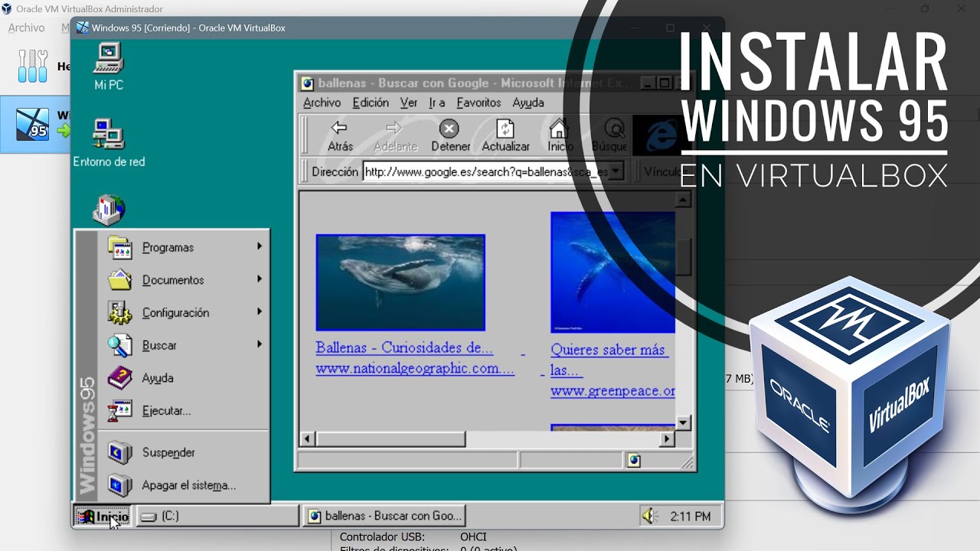Click the VirtualBox tools icon in Manager
The image size is (980, 551).
coord(32,67)
